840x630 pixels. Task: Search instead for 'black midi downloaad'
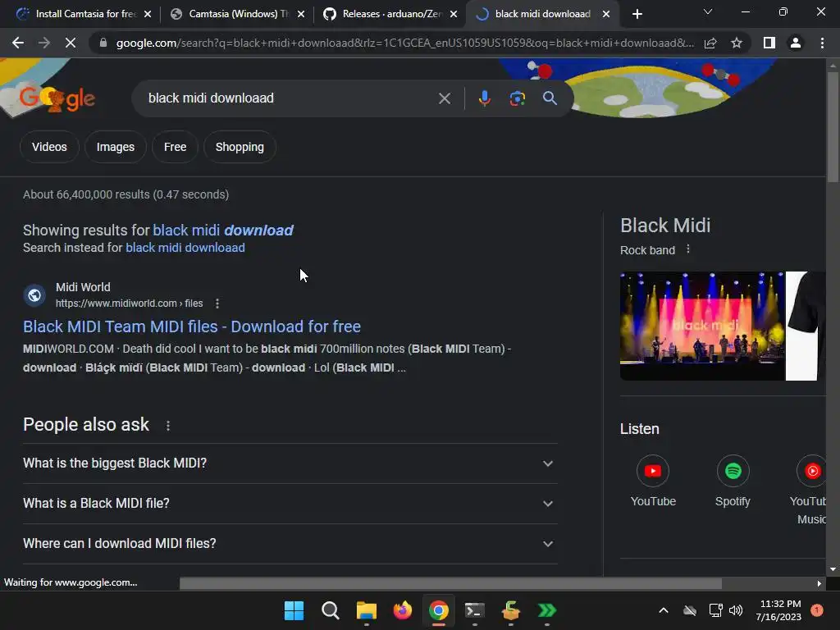tap(185, 248)
